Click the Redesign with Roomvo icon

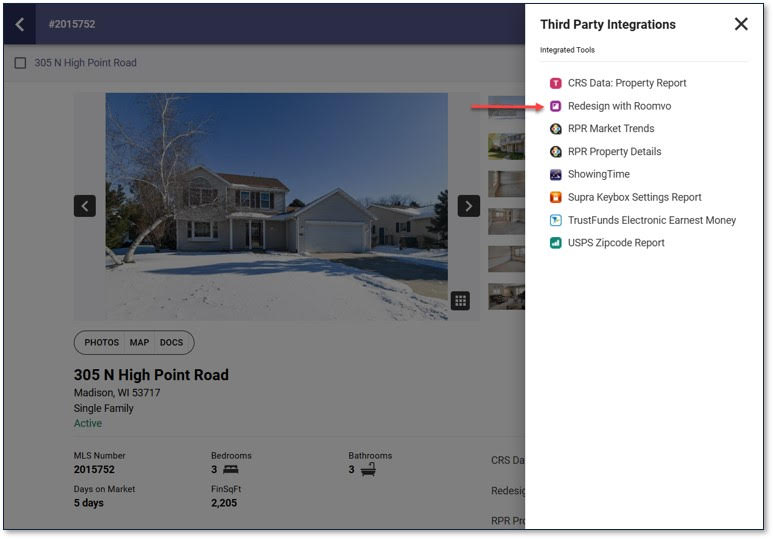[x=556, y=106]
